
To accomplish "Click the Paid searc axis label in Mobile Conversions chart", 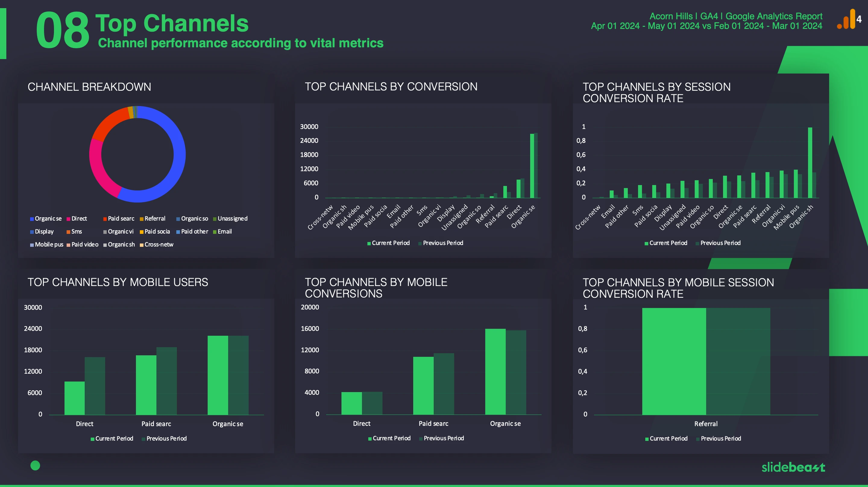I will tap(434, 424).
